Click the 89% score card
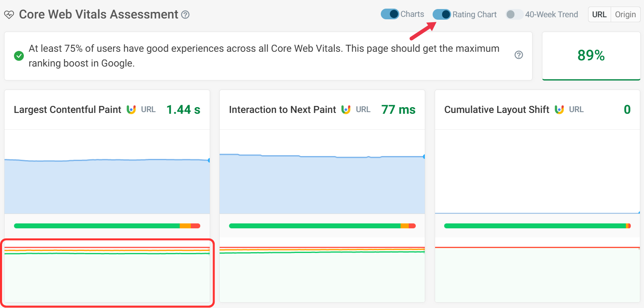This screenshot has height=308, width=644. coord(591,56)
